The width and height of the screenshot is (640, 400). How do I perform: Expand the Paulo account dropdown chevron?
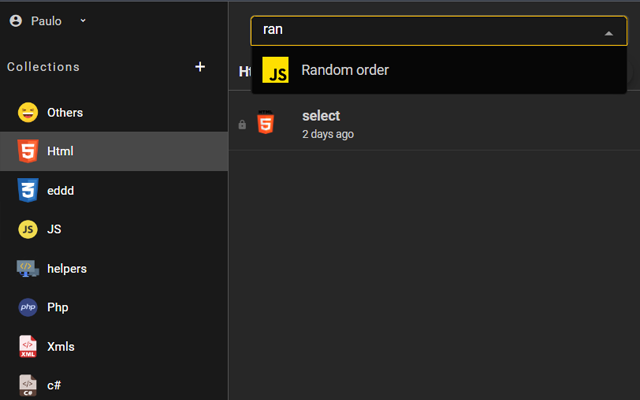82,20
